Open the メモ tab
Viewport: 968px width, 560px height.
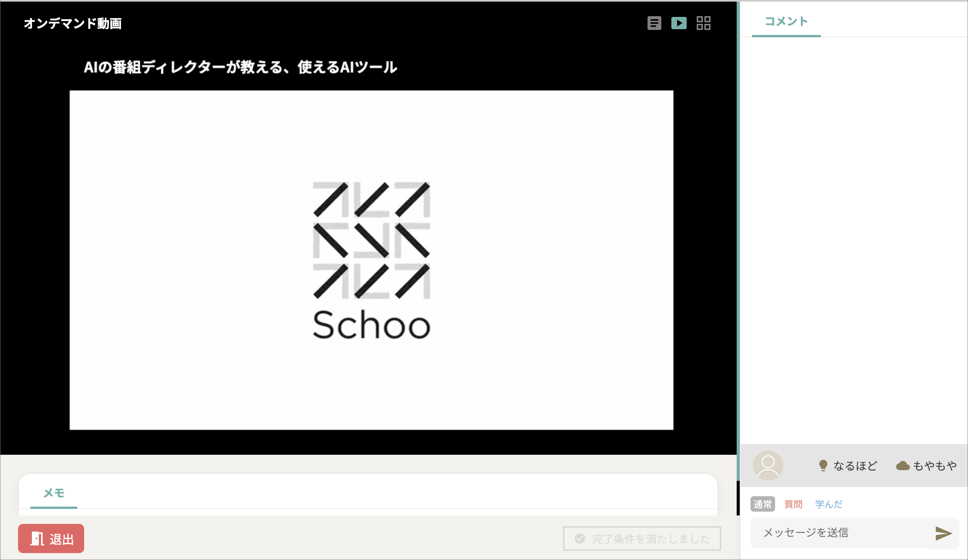tap(54, 493)
